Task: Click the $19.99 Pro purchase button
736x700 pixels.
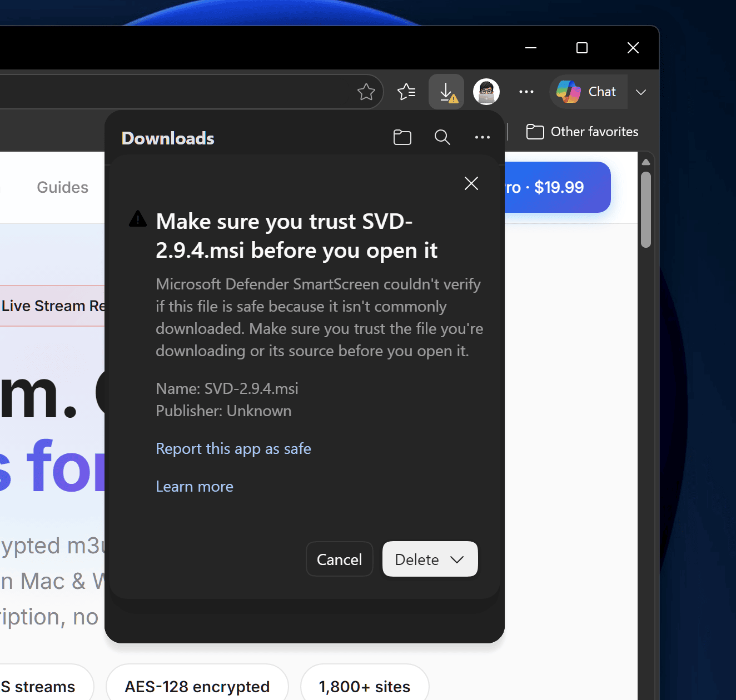Action: point(558,187)
